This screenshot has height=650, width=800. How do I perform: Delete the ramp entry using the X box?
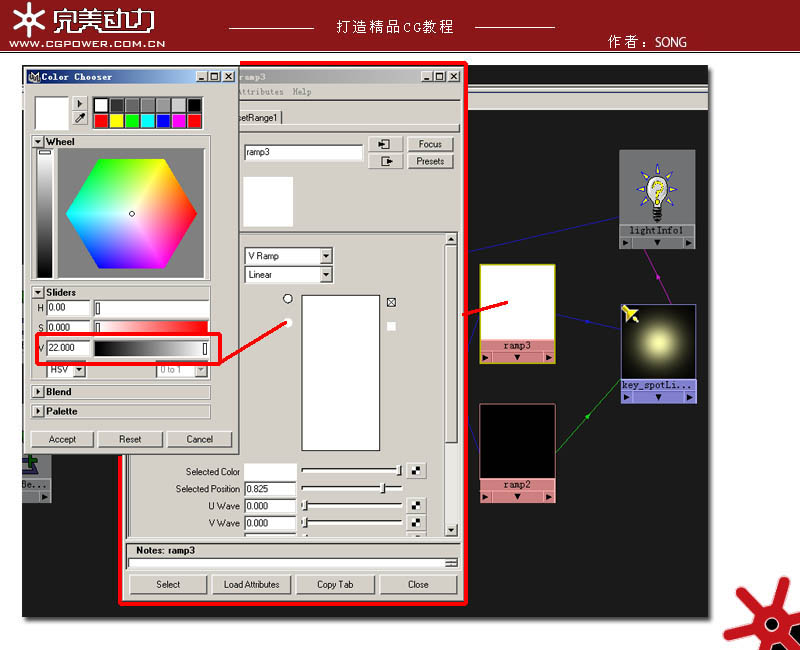391,303
